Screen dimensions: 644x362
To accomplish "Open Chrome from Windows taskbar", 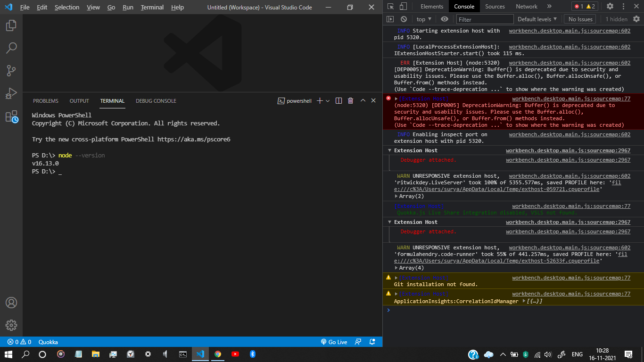I will [217, 354].
